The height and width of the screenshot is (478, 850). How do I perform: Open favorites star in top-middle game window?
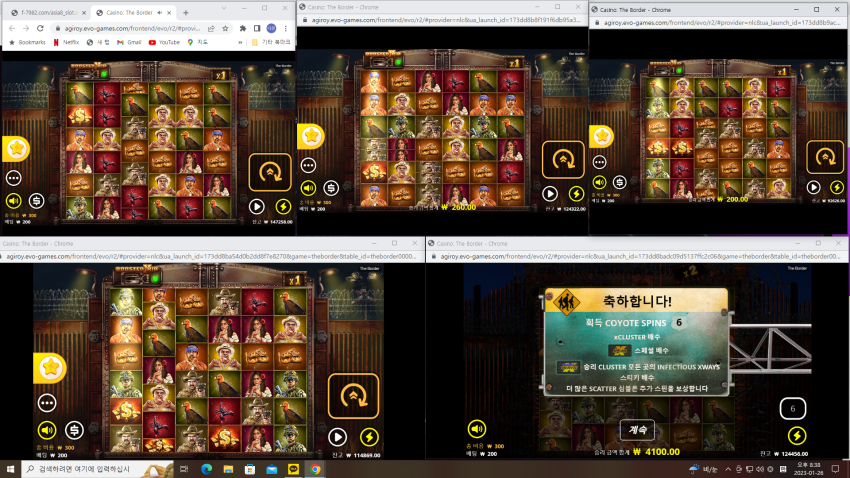click(x=311, y=136)
